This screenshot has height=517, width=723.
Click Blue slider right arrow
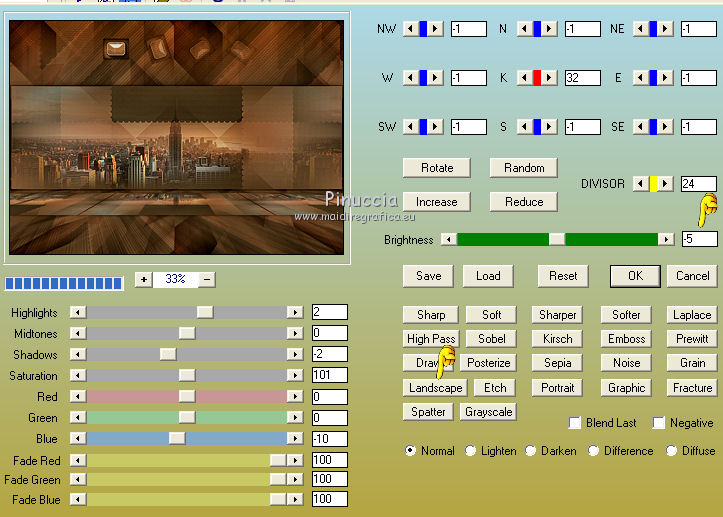[295, 438]
